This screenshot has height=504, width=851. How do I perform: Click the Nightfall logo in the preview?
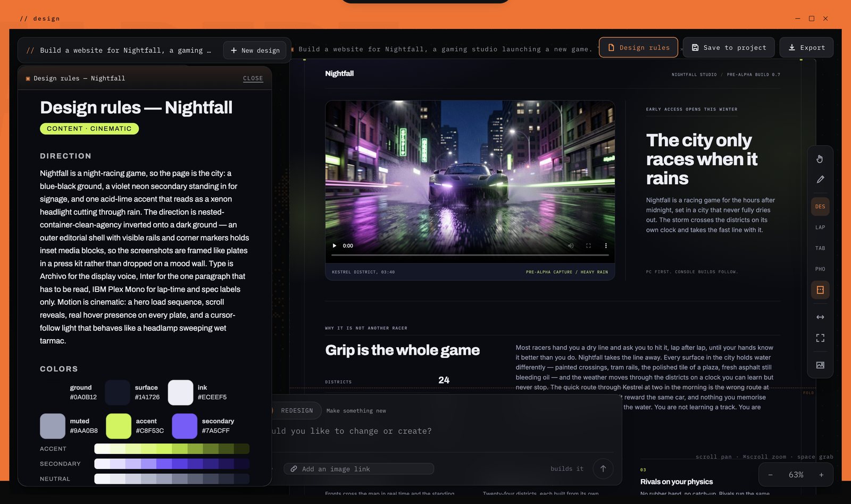click(x=339, y=73)
